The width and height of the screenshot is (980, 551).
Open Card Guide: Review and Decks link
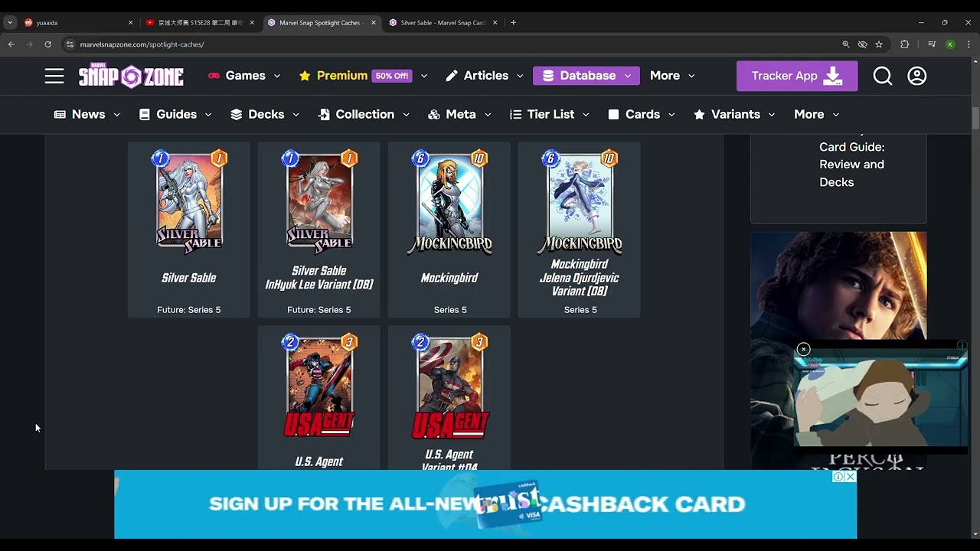(x=851, y=164)
